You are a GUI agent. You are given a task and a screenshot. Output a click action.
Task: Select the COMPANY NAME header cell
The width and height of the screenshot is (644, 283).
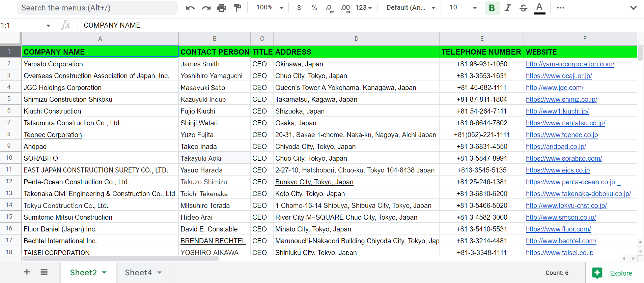click(100, 52)
